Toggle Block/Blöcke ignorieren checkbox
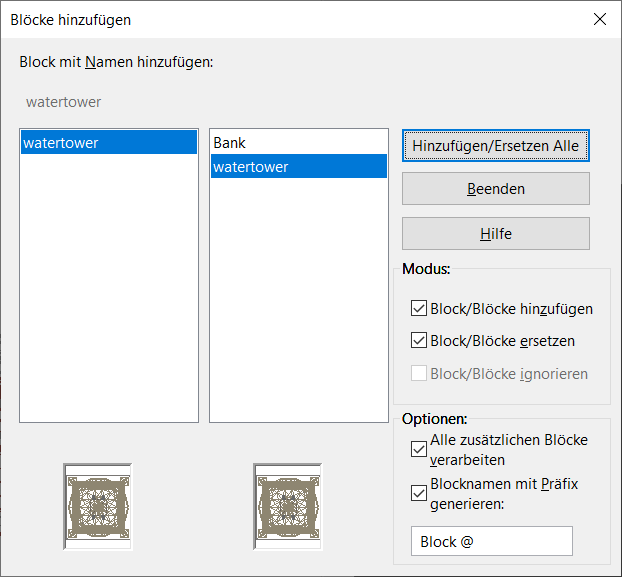Viewport: 622px width, 577px height. [419, 373]
